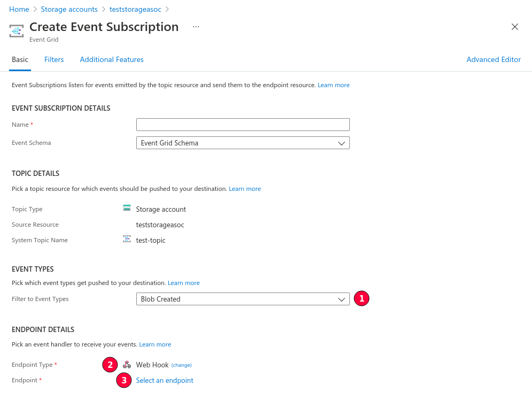Click the system topic icon beside test-topic

(x=127, y=239)
